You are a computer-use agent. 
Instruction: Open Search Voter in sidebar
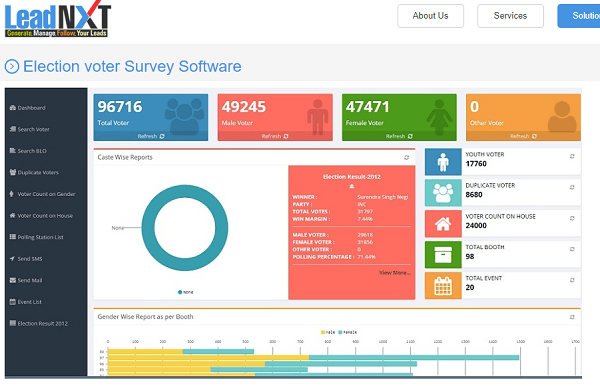point(30,129)
